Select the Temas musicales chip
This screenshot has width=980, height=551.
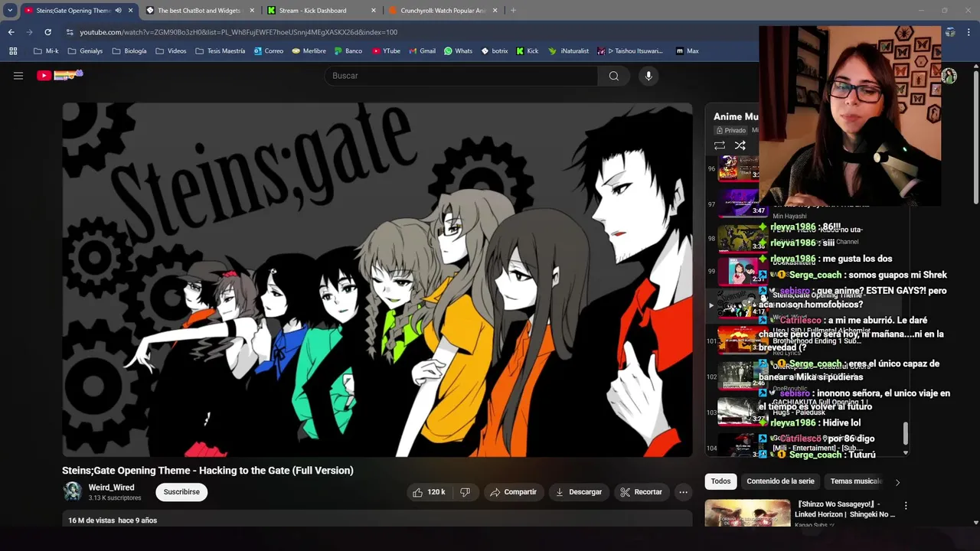pos(856,481)
